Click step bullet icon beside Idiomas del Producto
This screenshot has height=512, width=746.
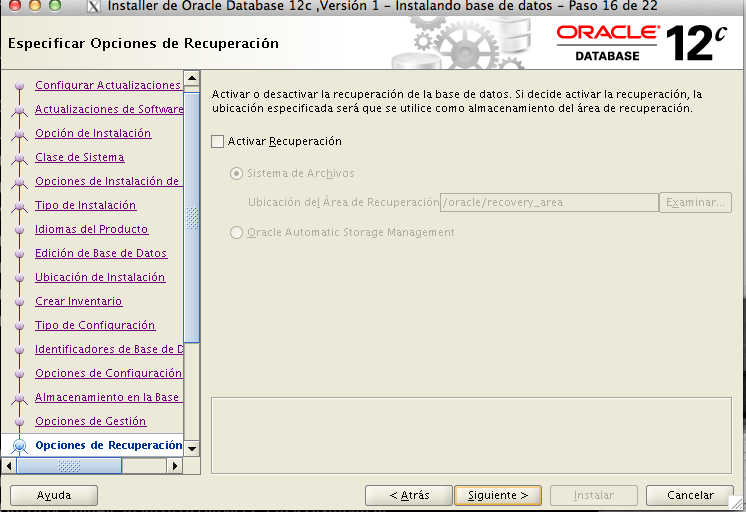20,230
